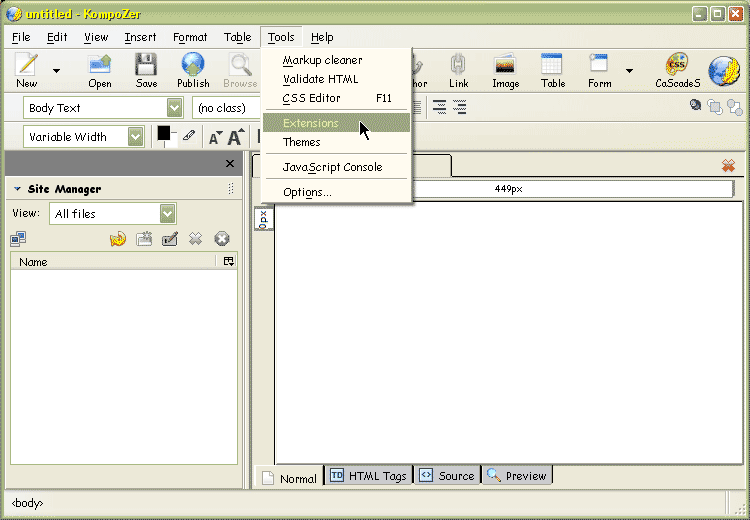Choose Markup cleaner from Tools menu
Image resolution: width=750 pixels, height=520 pixels.
tap(336, 60)
